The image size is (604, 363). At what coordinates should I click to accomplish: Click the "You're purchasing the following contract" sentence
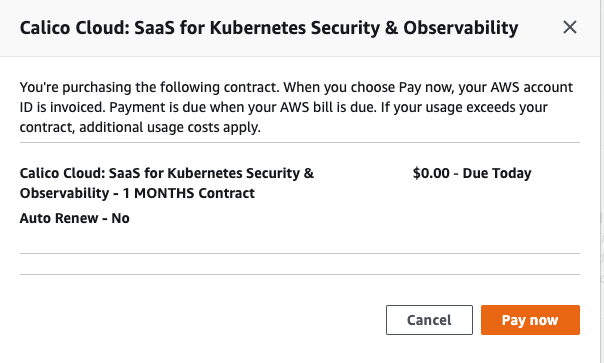[x=150, y=87]
